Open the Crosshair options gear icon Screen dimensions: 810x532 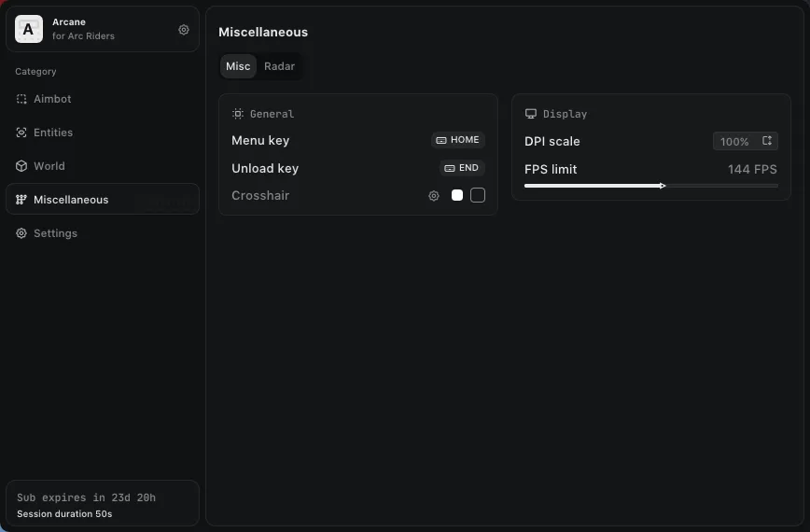434,196
